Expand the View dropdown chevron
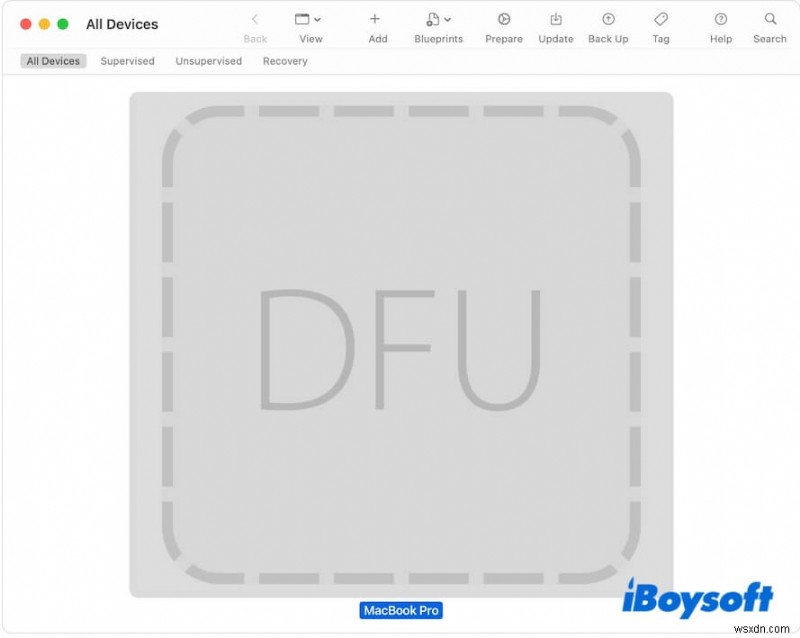Image resolution: width=800 pixels, height=638 pixels. [317, 20]
